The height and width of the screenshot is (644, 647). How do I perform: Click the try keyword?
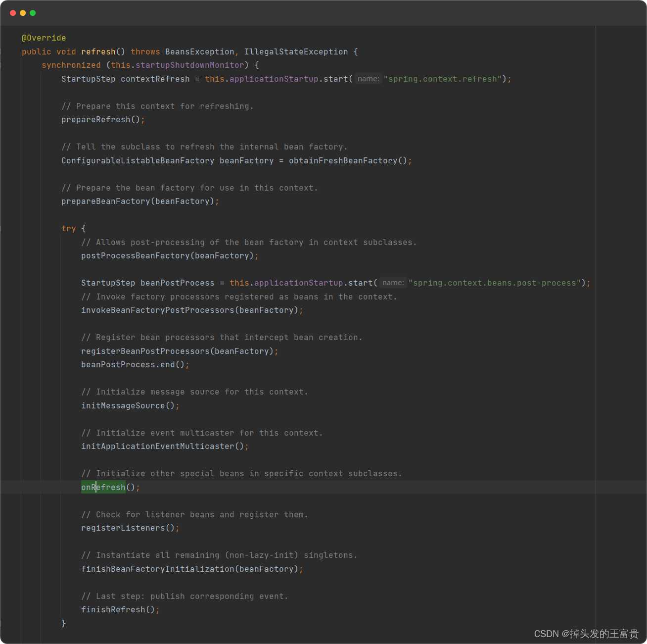pos(69,229)
